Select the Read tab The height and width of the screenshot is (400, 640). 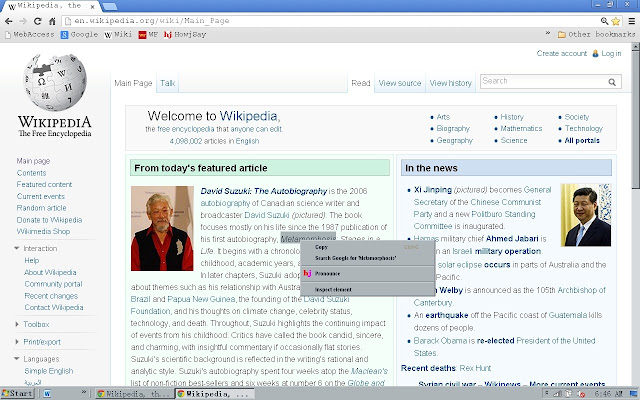coord(361,83)
